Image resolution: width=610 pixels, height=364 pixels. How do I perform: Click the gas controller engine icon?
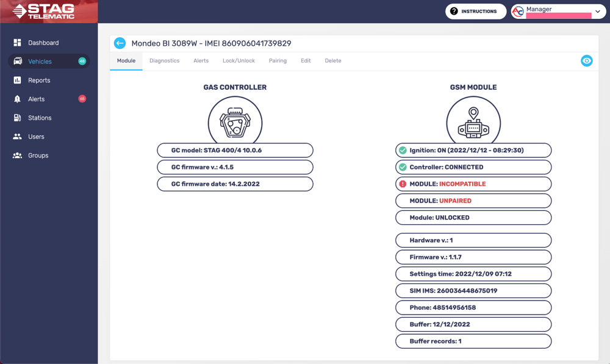235,122
